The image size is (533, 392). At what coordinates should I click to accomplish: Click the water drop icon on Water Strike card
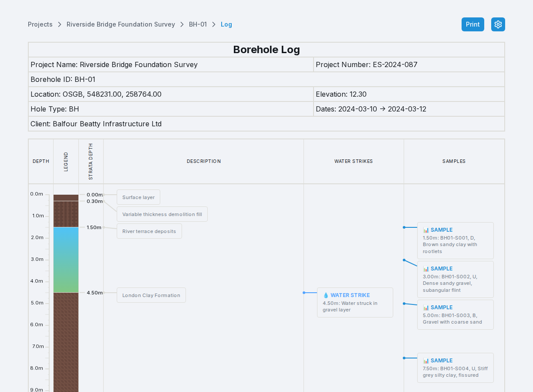pyautogui.click(x=326, y=295)
